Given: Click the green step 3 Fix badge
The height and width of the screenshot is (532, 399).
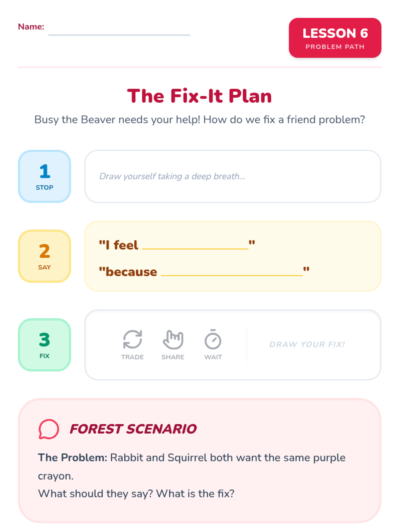Looking at the screenshot, I should [x=45, y=345].
